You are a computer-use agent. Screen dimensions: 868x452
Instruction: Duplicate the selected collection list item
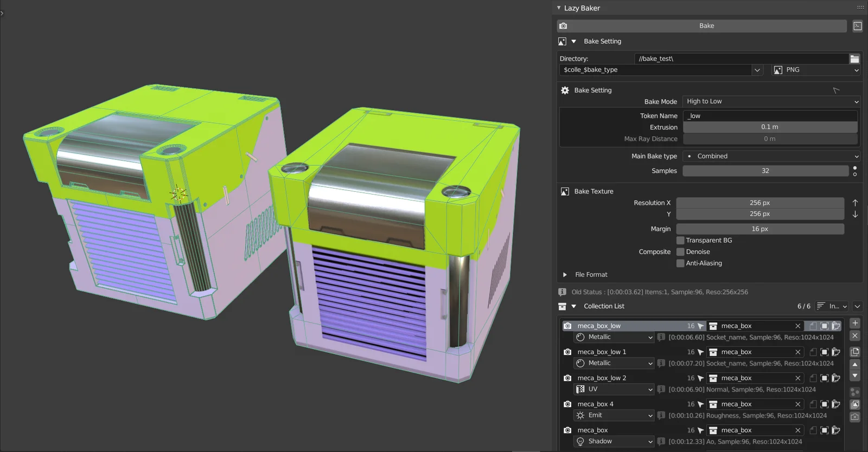click(855, 352)
